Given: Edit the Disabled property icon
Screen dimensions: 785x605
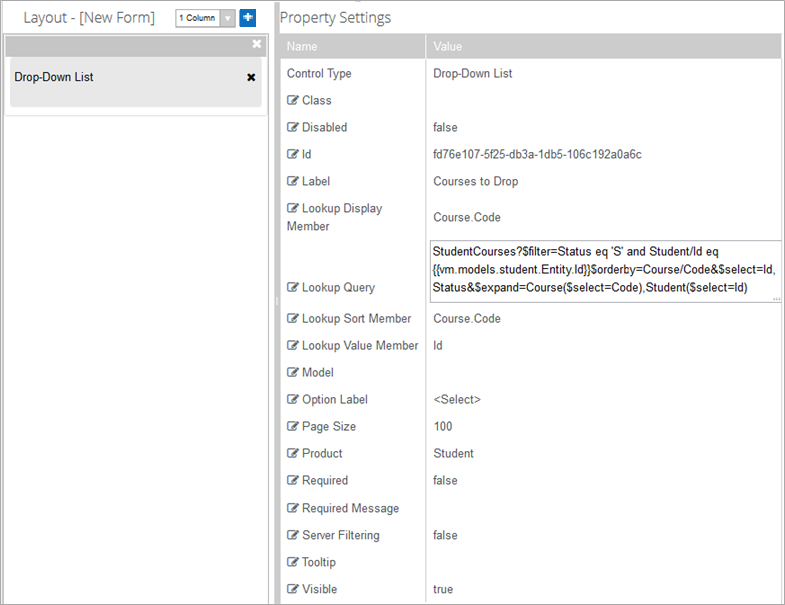Looking at the screenshot, I should (292, 127).
